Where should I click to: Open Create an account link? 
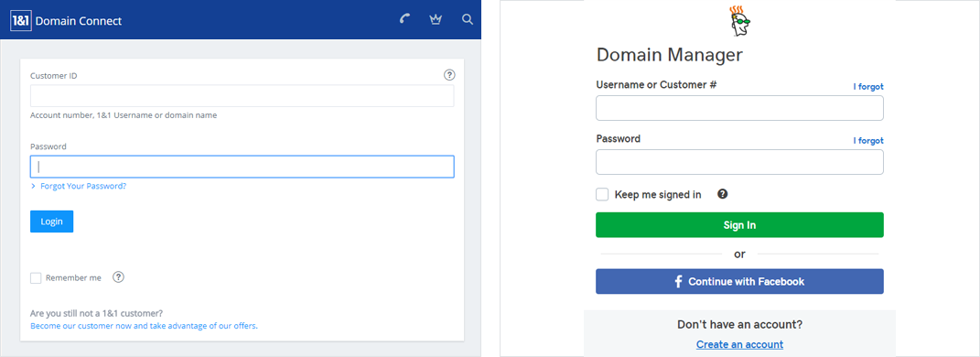coord(739,344)
